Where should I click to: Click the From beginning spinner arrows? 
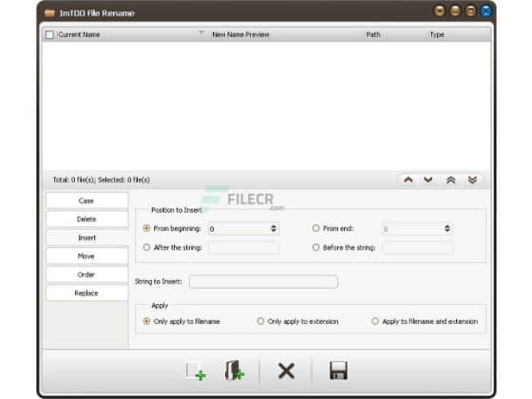click(274, 228)
